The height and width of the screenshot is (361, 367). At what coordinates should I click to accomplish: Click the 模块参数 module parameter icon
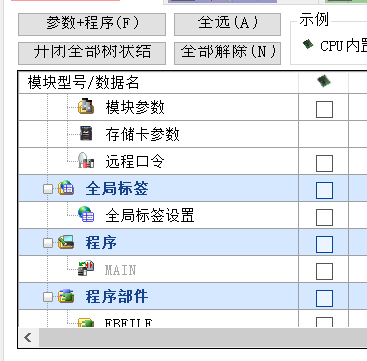(x=86, y=107)
